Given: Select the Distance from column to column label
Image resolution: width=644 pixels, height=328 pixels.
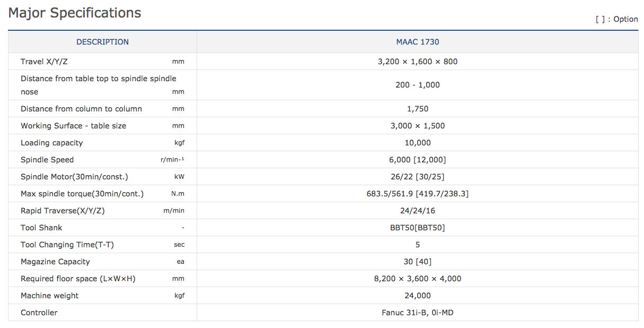Looking at the screenshot, I should (x=81, y=109).
